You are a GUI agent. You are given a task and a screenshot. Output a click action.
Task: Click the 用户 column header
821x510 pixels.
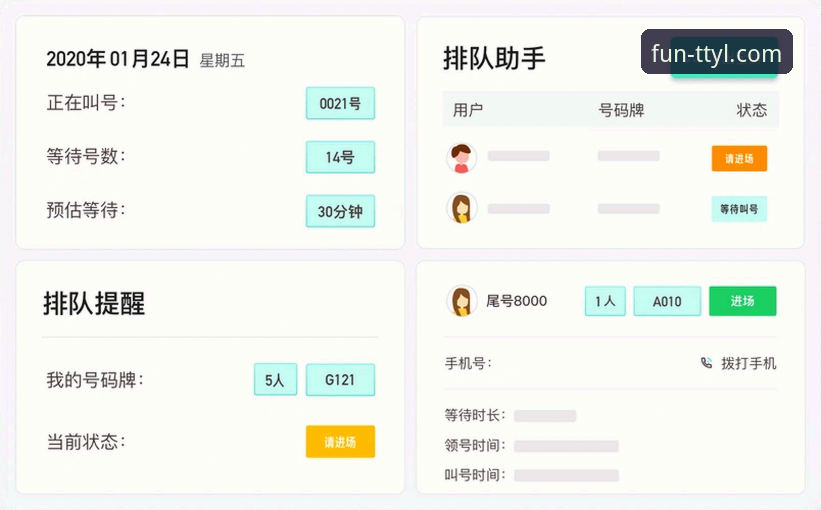pyautogui.click(x=468, y=110)
